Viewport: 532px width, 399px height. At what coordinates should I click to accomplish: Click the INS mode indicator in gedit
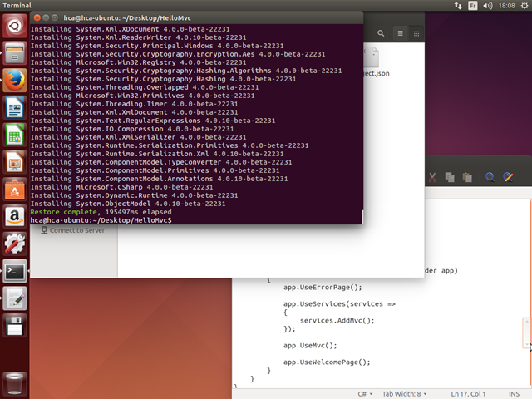(x=514, y=393)
